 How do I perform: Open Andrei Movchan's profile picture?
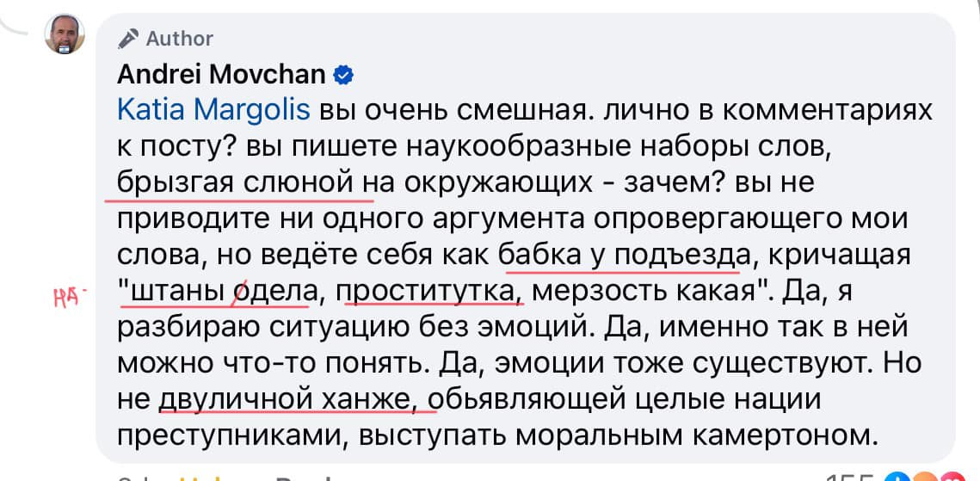pyautogui.click(x=65, y=33)
